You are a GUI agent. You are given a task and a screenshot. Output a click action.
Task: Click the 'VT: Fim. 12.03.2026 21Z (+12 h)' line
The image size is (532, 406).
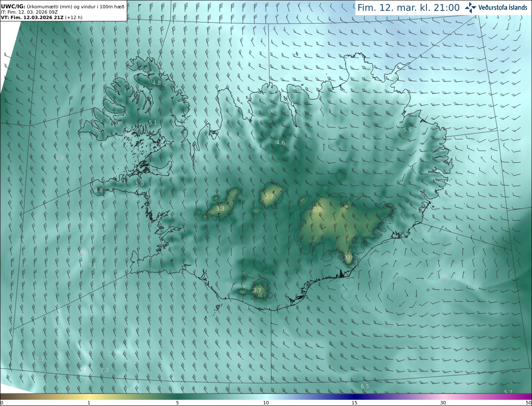coord(42,17)
